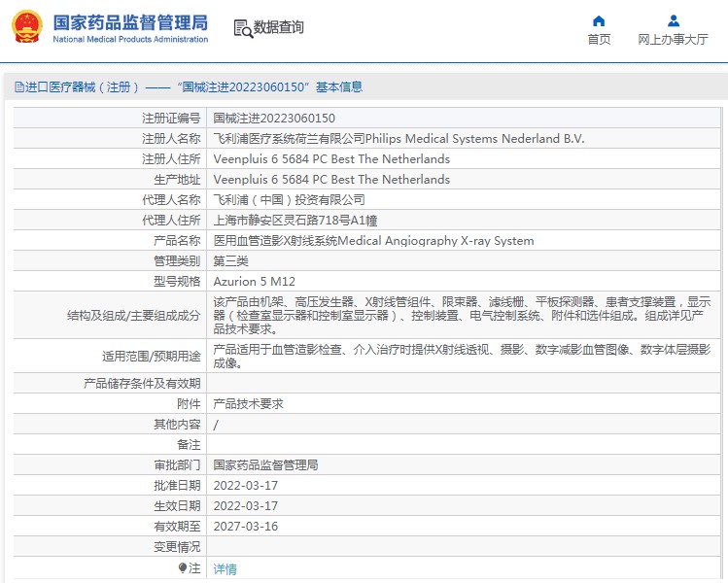Screen dimensions: 728x583
Task: Click the 注册证编号 label cell
Action: [x=171, y=119]
